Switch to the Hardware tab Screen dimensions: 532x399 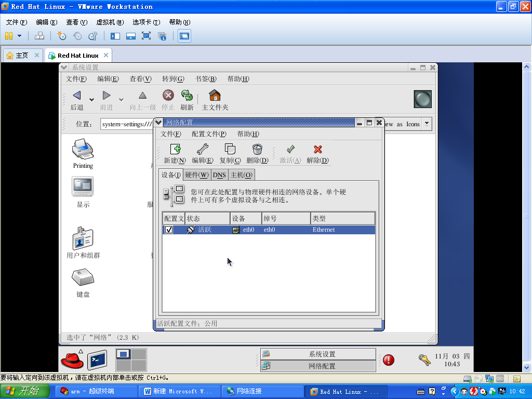(x=197, y=175)
